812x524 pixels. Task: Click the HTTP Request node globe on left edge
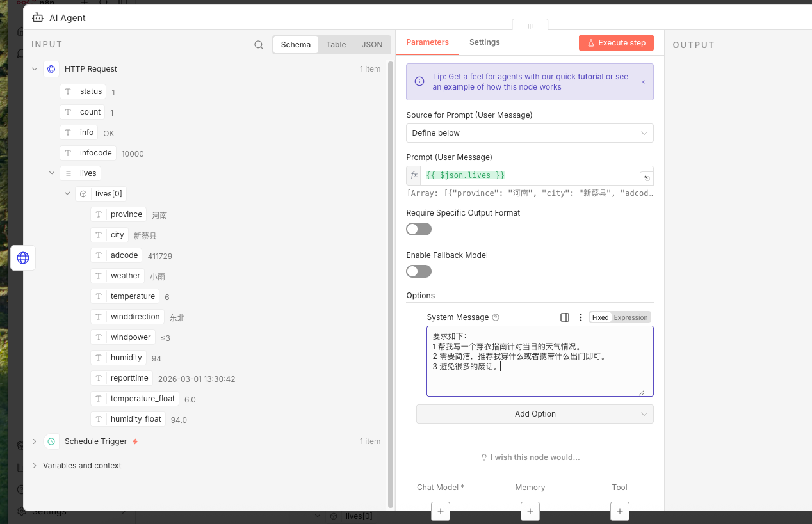(23, 258)
